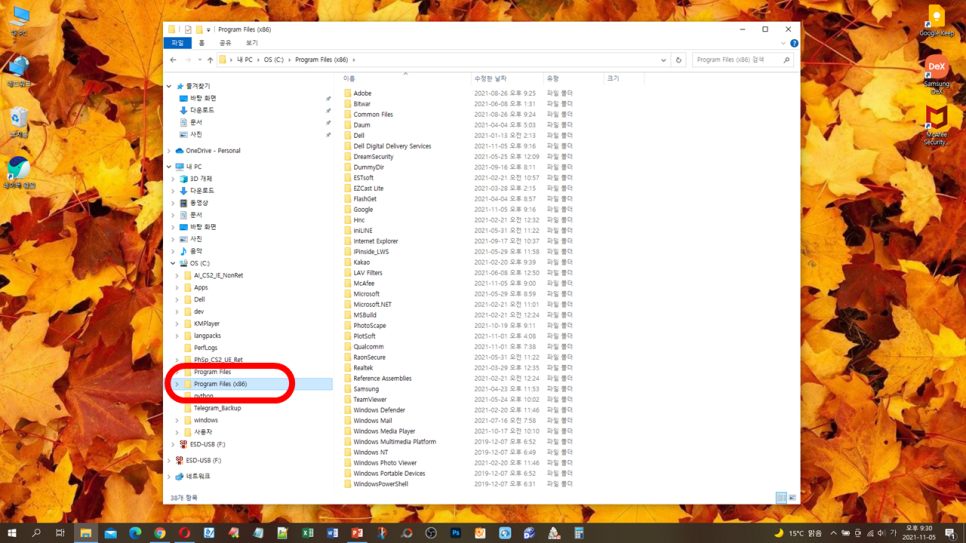Open McAfee Security desktop shortcut

pos(936,126)
